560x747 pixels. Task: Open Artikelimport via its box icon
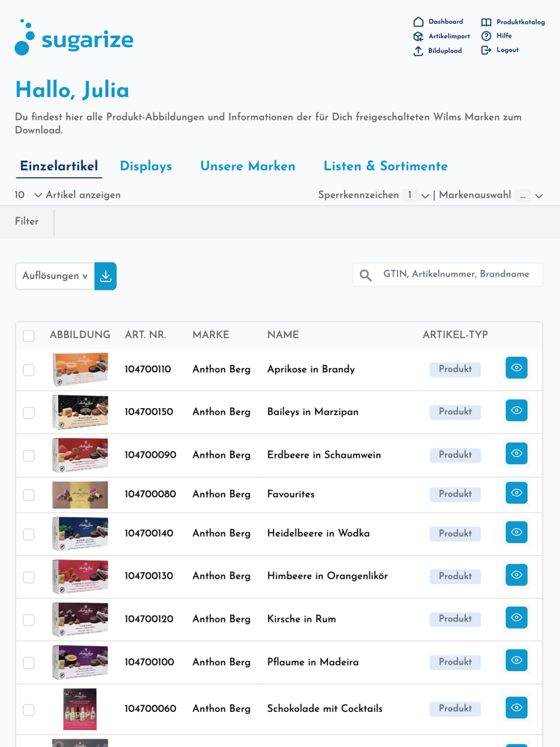point(418,36)
